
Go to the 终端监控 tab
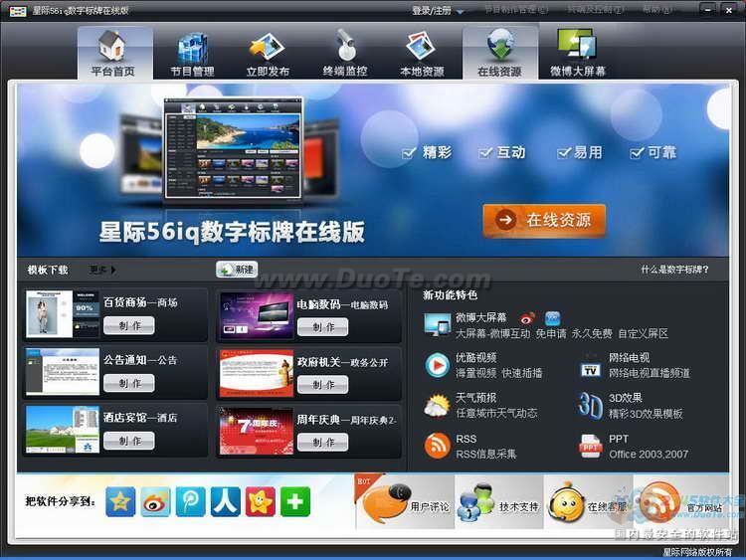345,53
